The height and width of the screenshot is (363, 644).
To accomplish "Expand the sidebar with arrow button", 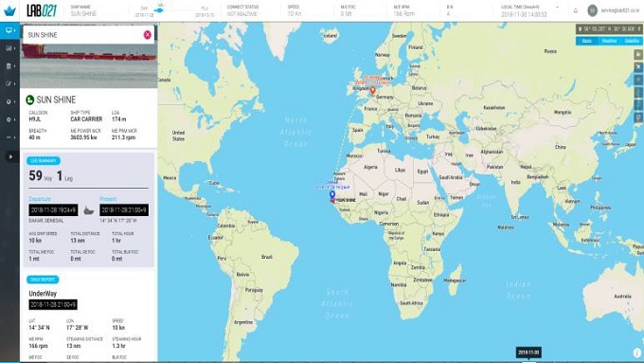I will (x=10, y=156).
